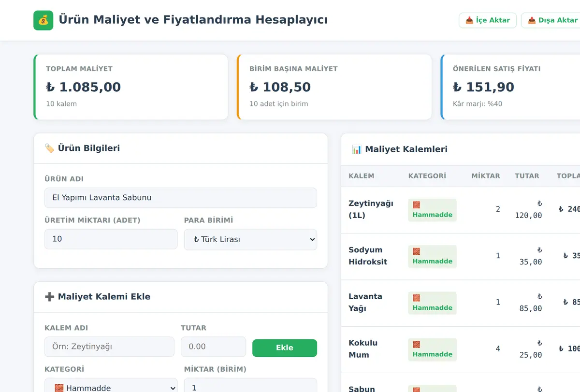
Task: Click the KALEM column header
Action: [x=362, y=176]
